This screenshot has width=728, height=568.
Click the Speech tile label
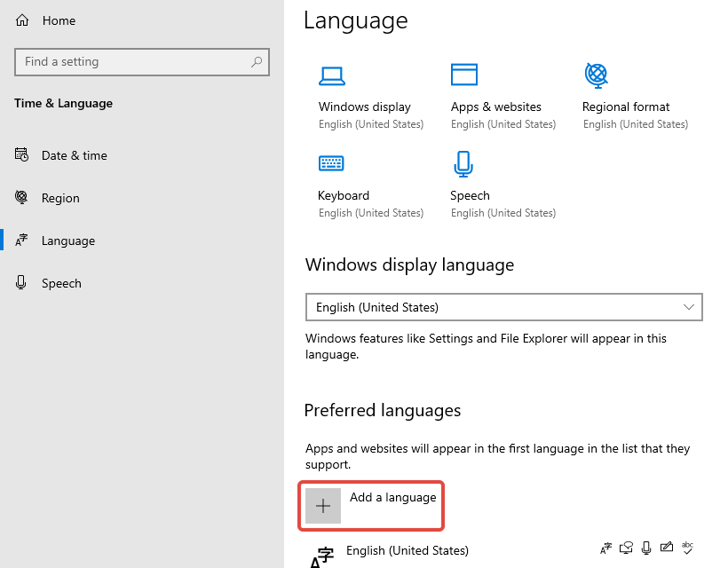470,195
